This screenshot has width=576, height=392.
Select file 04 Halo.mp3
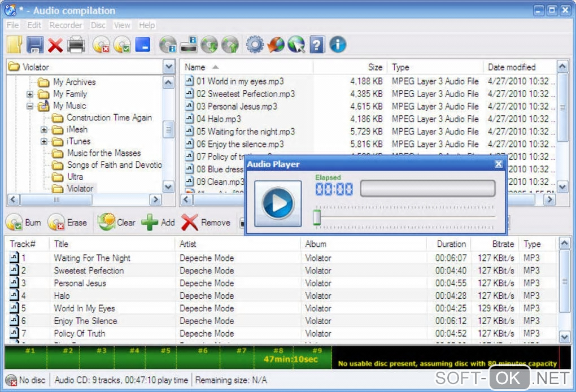(219, 119)
